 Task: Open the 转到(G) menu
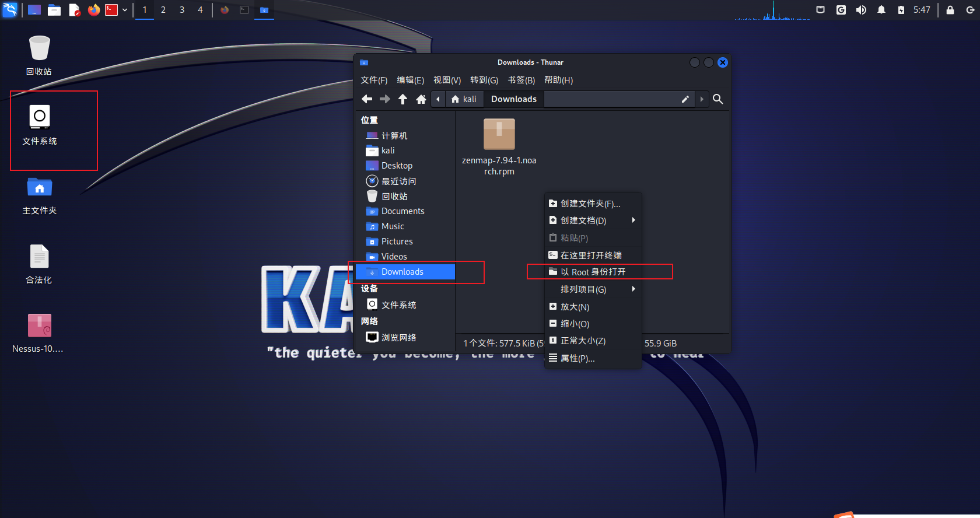(x=484, y=80)
